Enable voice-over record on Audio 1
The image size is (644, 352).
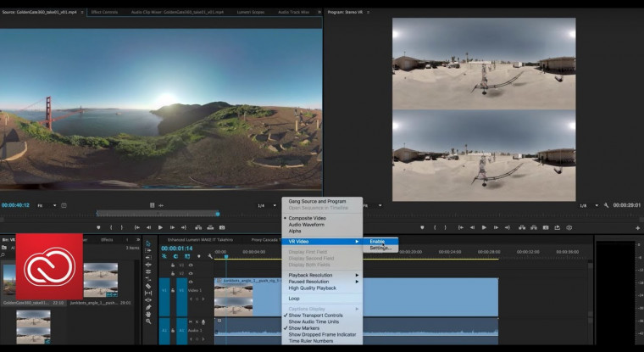pos(203,322)
